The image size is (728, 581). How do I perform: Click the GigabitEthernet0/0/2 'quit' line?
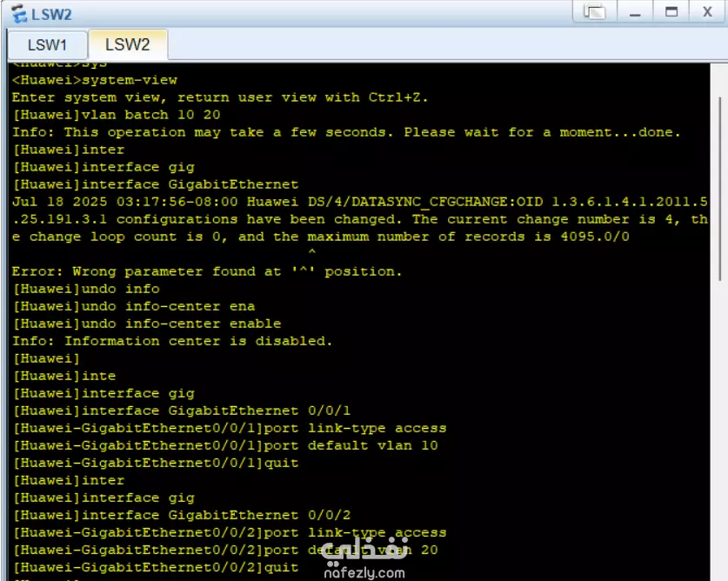tap(156, 568)
